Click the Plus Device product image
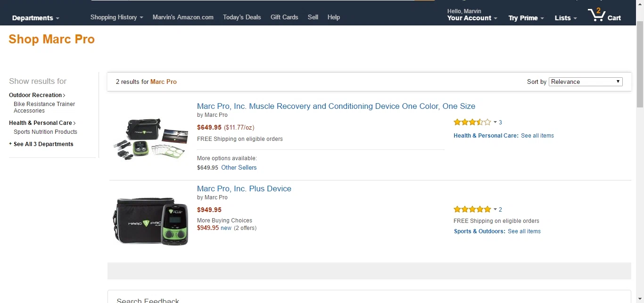Image resolution: width=644 pixels, height=303 pixels. (x=151, y=221)
